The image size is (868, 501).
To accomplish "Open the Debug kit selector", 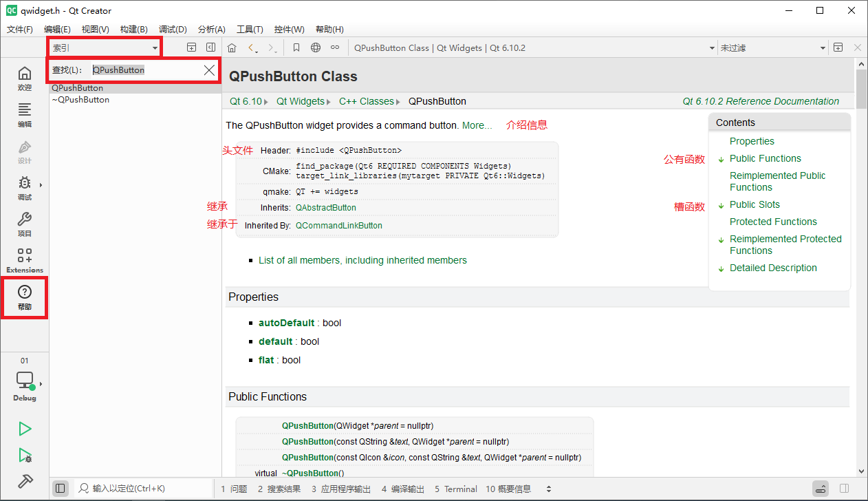I will (x=25, y=386).
